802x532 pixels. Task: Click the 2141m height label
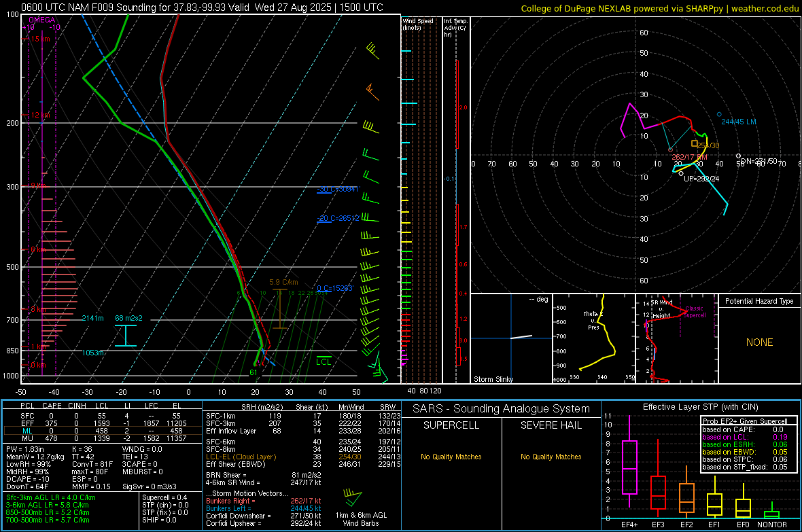click(92, 318)
